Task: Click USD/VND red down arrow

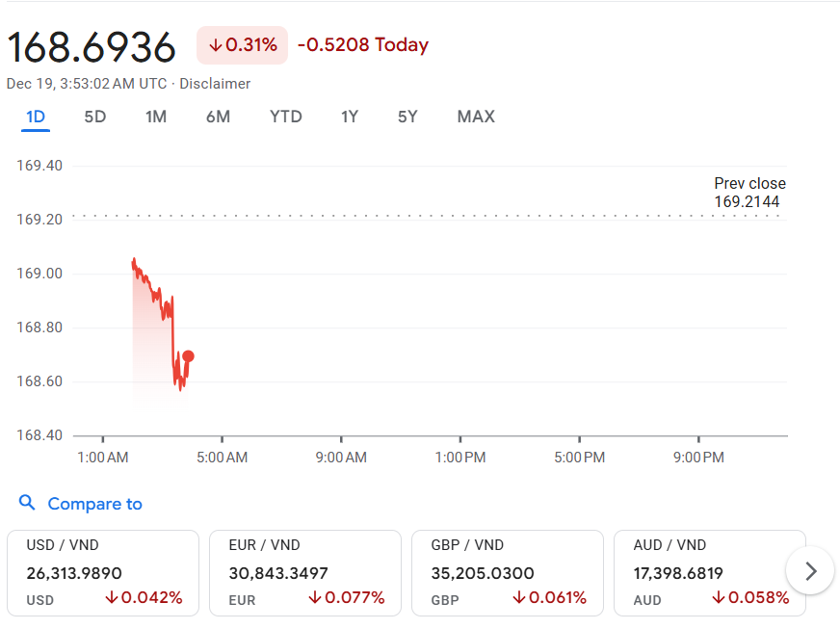Action: click(112, 598)
